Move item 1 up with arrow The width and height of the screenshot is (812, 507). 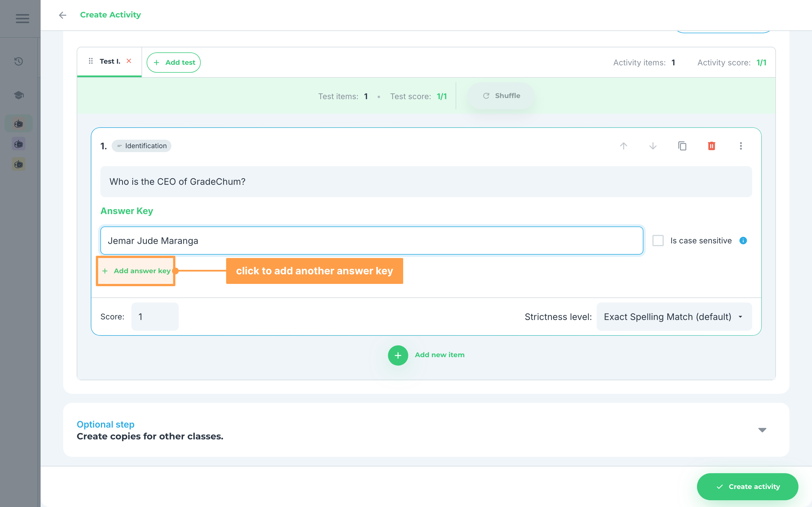tap(623, 146)
